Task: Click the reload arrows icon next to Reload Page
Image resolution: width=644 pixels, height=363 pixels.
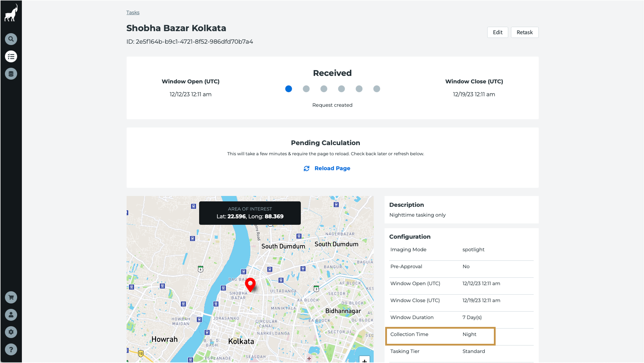Action: click(x=307, y=169)
